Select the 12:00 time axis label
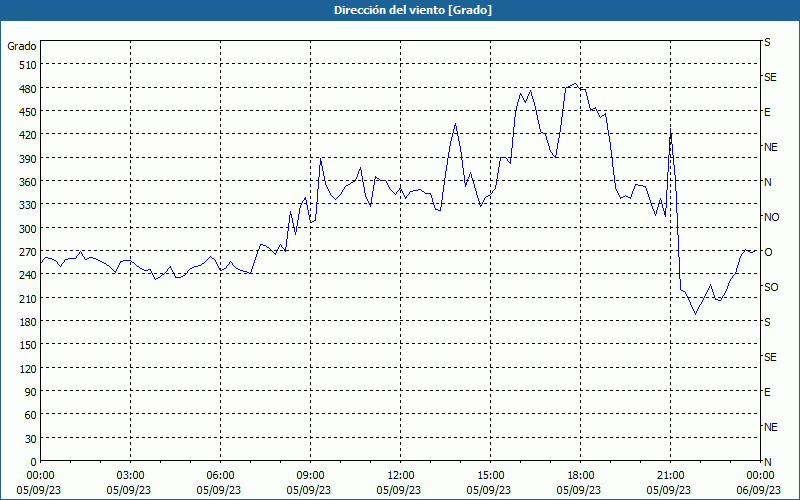Screen dimensions: 800x500 (x=401, y=476)
